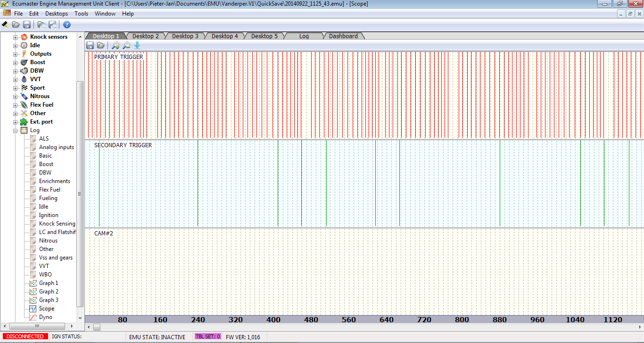Image resolution: width=644 pixels, height=343 pixels.
Task: Click the scope horizontal scrollbar thumb
Action: 97,327
